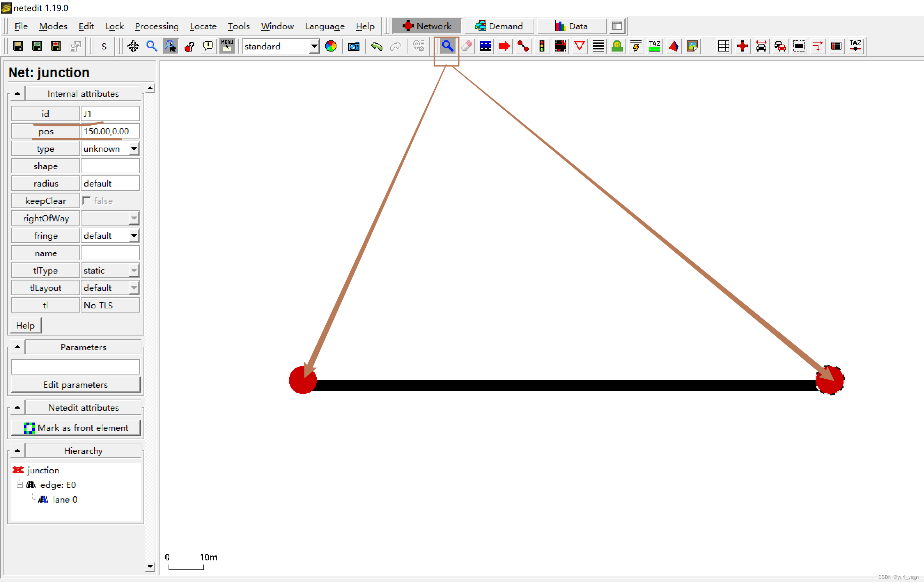The image size is (924, 583).
Task: Switch to the Demand supermode
Action: click(x=498, y=26)
